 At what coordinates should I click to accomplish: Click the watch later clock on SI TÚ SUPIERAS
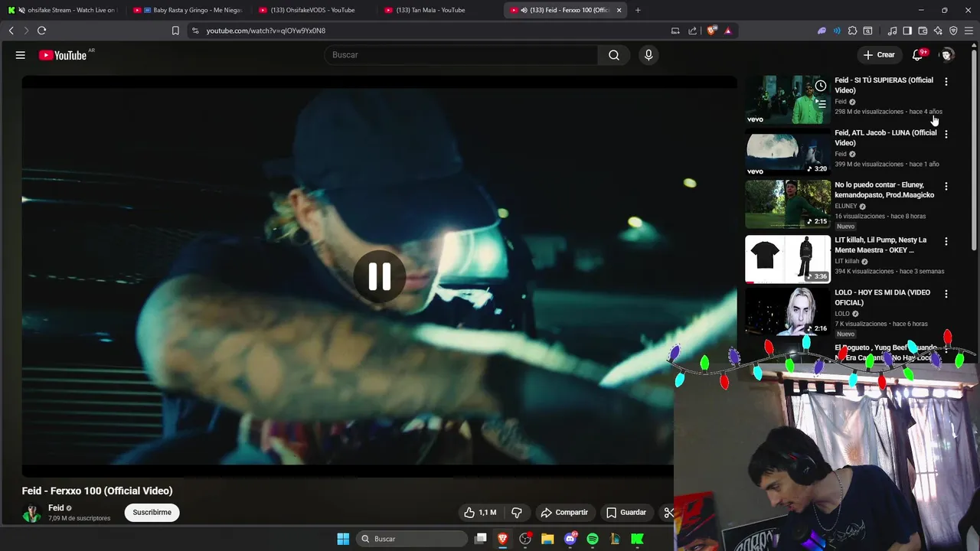pyautogui.click(x=821, y=86)
